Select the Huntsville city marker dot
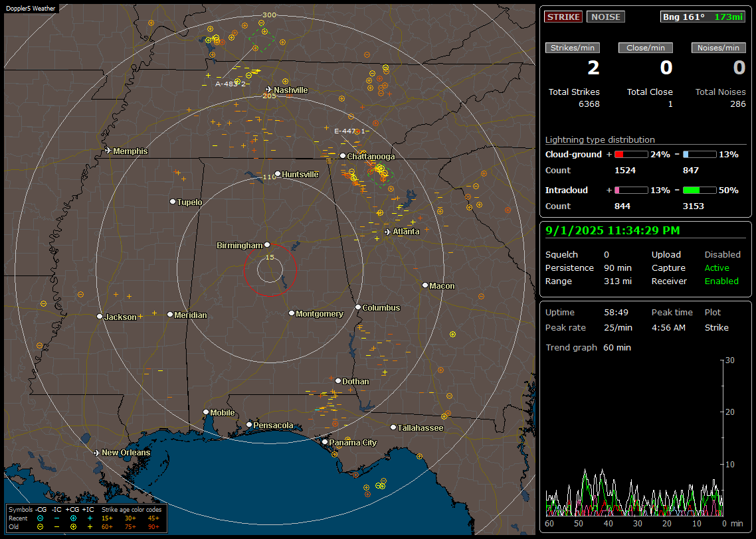This screenshot has height=539, width=756. 278,174
